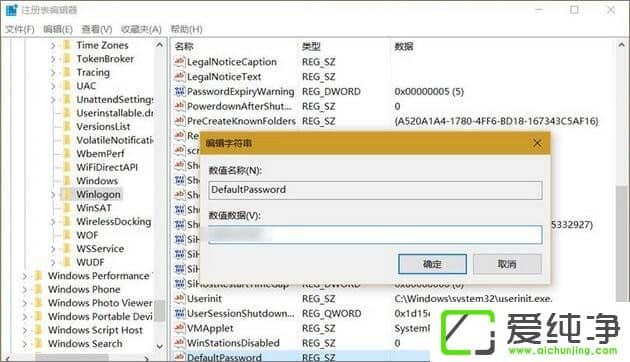The height and width of the screenshot is (362, 630).
Task: Select the WiFiDirectAPI key in tree
Action: [x=107, y=167]
